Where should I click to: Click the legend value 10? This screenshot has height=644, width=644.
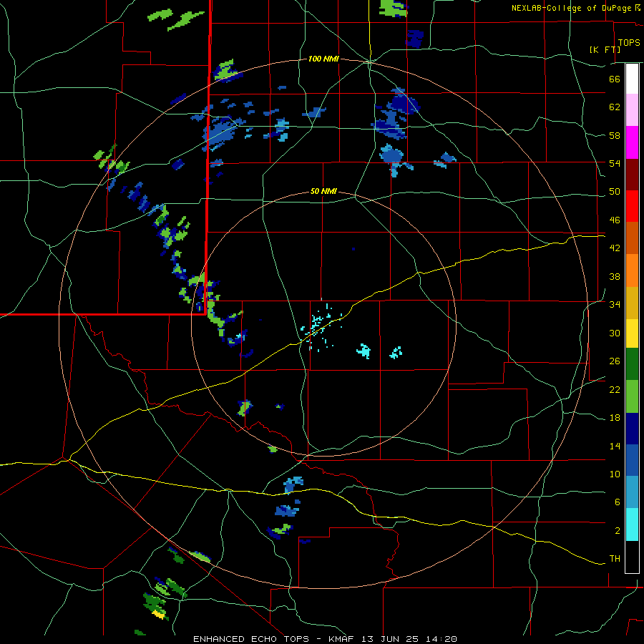tap(615, 474)
